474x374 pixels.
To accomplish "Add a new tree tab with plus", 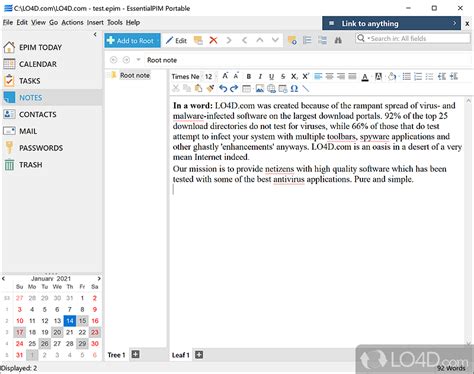I will pyautogui.click(x=135, y=354).
